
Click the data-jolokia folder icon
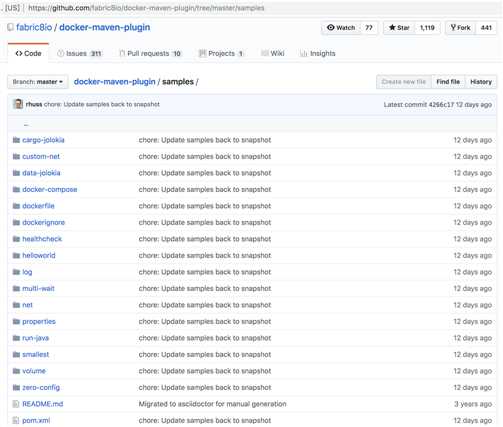pos(16,173)
